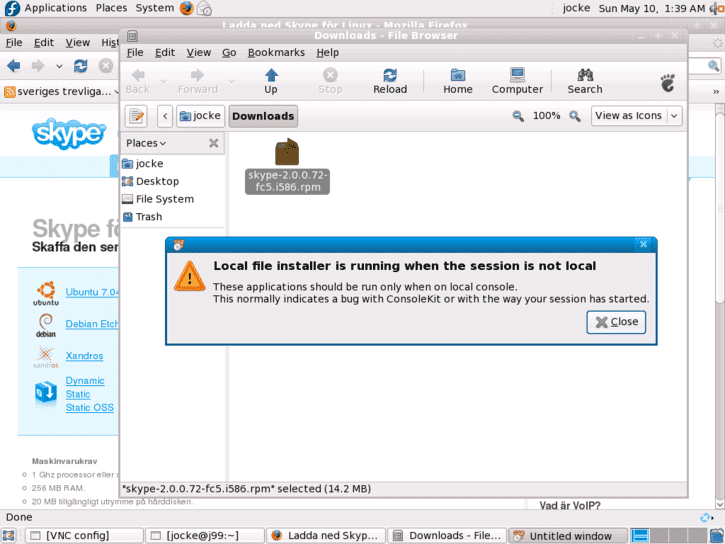Open the Places side pane dropdown
The height and width of the screenshot is (544, 725).
tap(146, 143)
